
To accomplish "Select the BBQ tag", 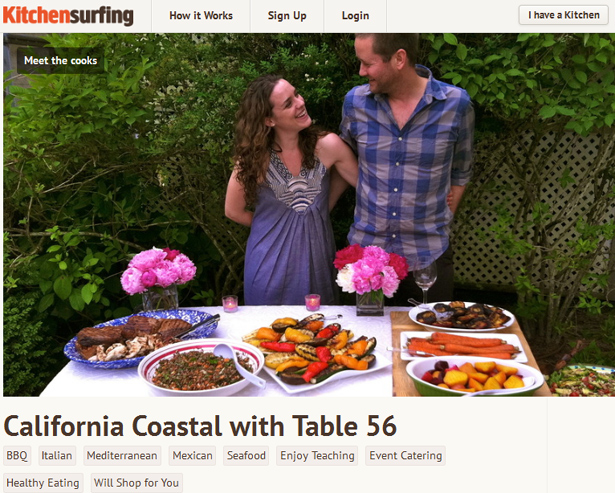I will click(x=17, y=455).
